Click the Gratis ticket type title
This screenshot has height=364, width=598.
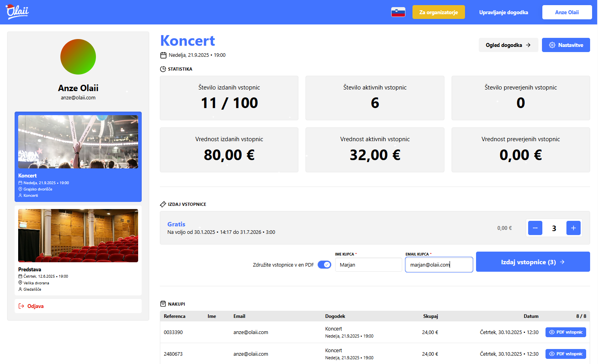(x=176, y=224)
